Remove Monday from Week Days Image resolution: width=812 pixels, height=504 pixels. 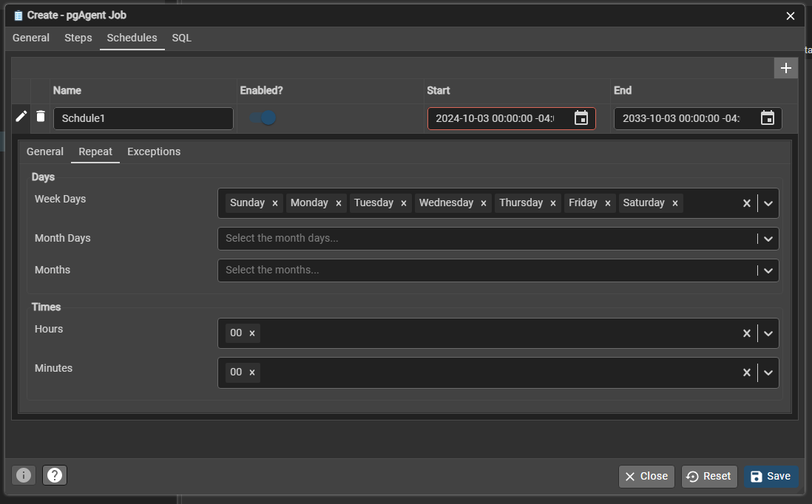point(339,203)
